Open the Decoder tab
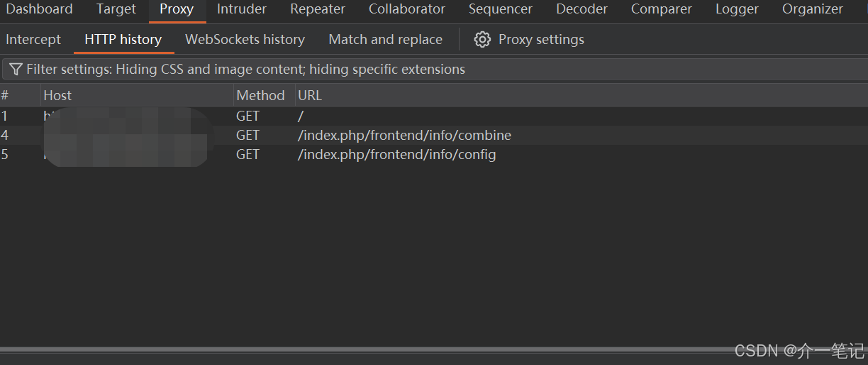 tap(582, 9)
